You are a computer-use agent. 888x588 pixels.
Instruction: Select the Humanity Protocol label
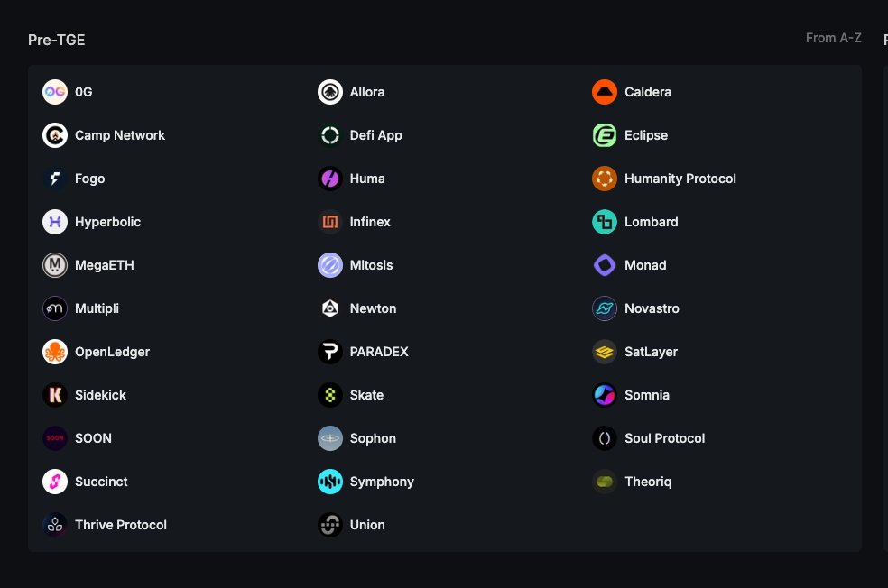pyautogui.click(x=680, y=179)
